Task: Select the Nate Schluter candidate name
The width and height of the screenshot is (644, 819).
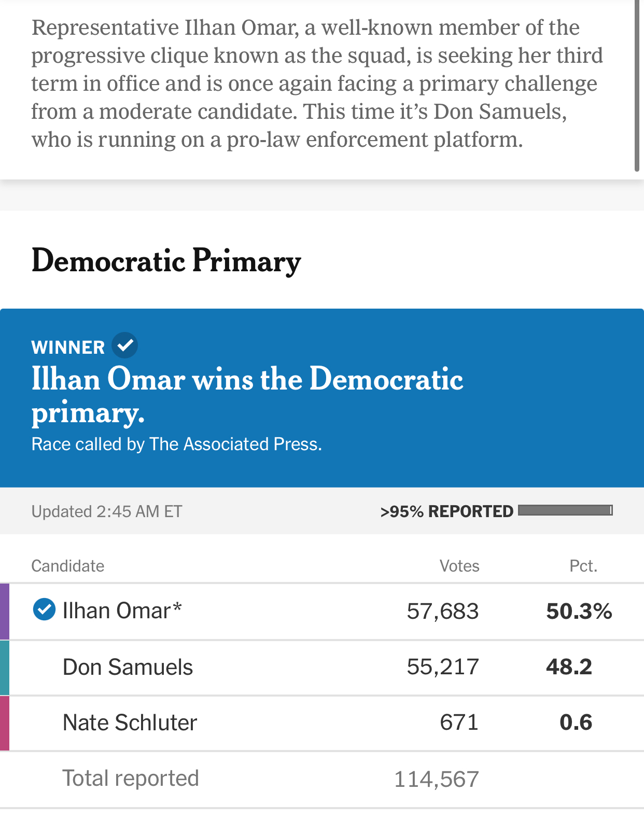Action: click(x=130, y=723)
